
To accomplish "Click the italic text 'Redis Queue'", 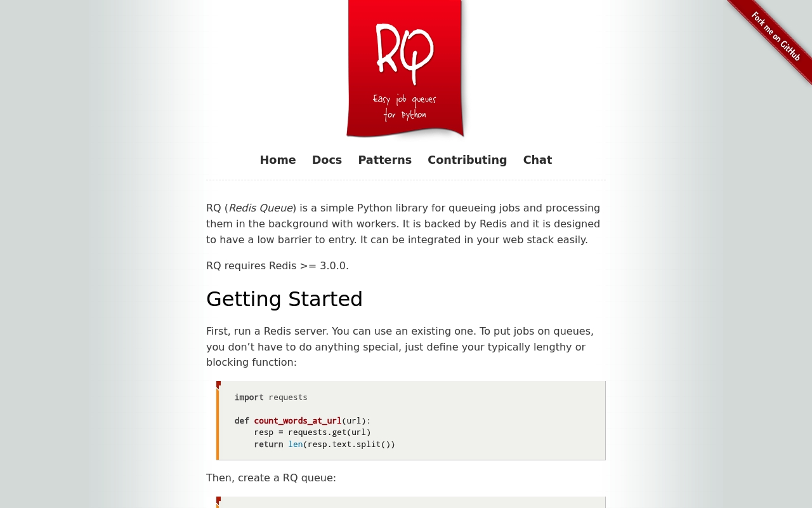I will coord(260,208).
